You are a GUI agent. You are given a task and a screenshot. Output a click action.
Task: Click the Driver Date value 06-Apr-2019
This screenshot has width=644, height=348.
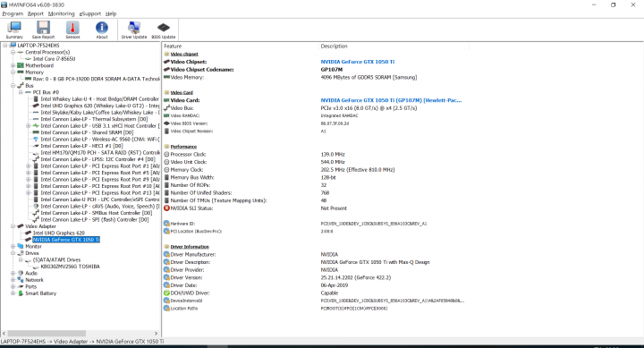pos(334,285)
